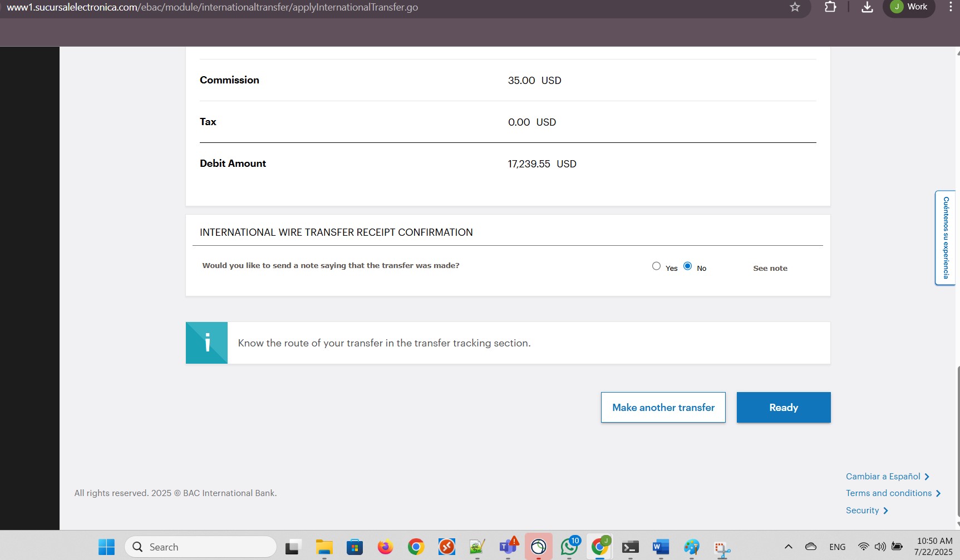Click the Tax value 0.00 USD

click(x=531, y=122)
